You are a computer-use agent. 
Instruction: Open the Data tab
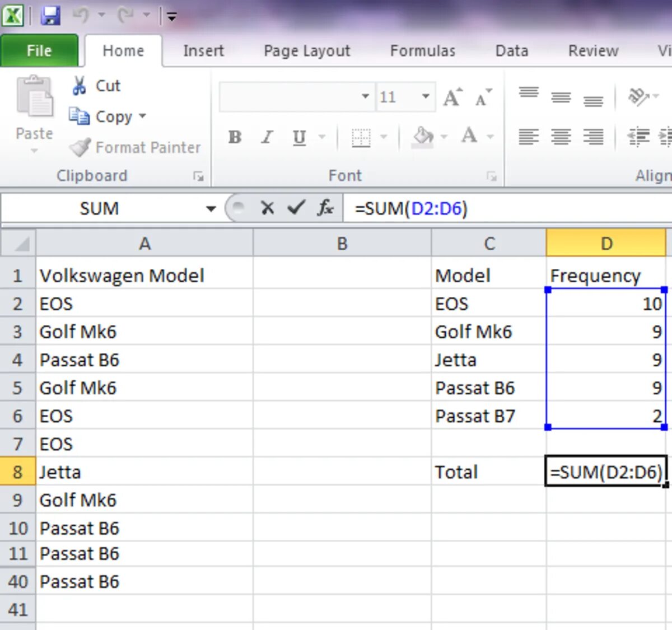point(512,51)
